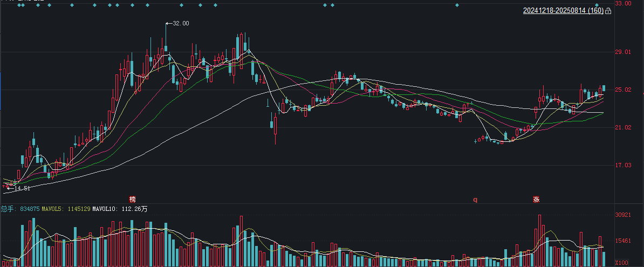Click the red q event marker
This screenshot has width=644, height=267.
[x=475, y=200]
